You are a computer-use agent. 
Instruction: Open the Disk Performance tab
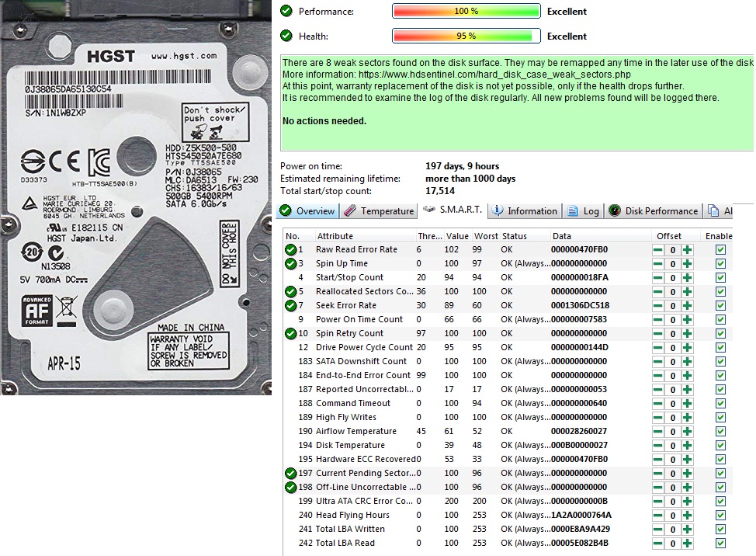pyautogui.click(x=653, y=210)
